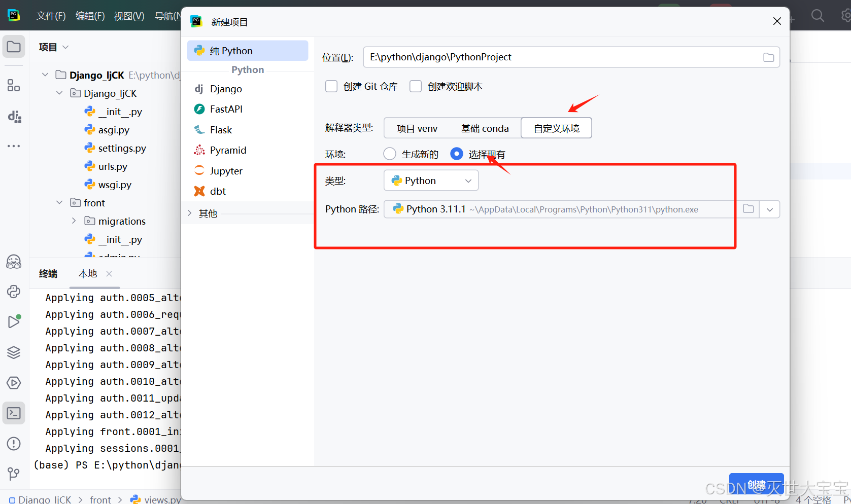
Task: Open the 文件(F) menu
Action: (x=51, y=15)
